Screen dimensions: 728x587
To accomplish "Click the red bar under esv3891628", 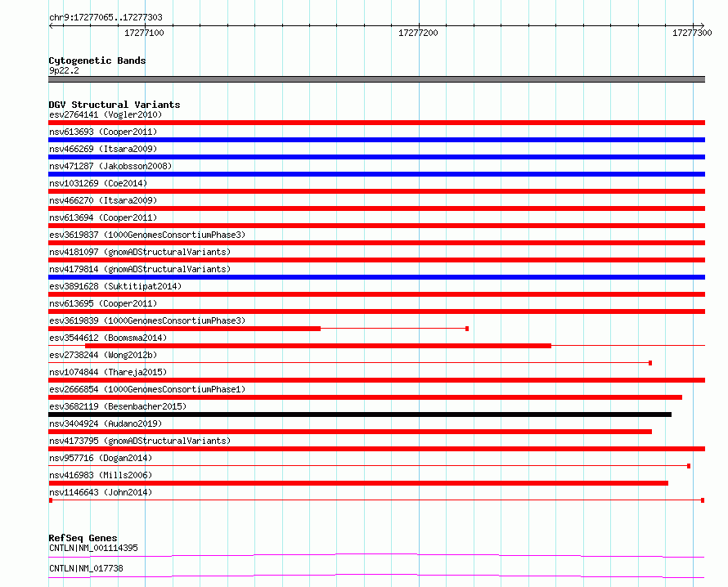I will coord(376,294).
